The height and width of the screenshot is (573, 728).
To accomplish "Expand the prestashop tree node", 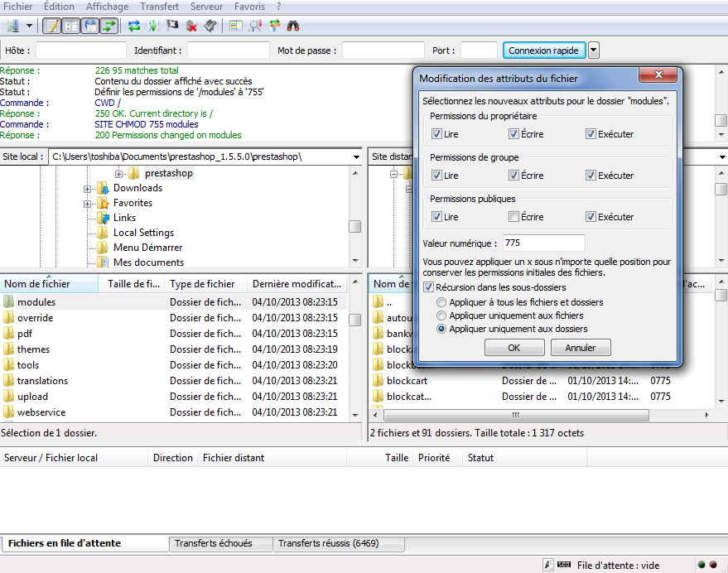I will tap(119, 174).
